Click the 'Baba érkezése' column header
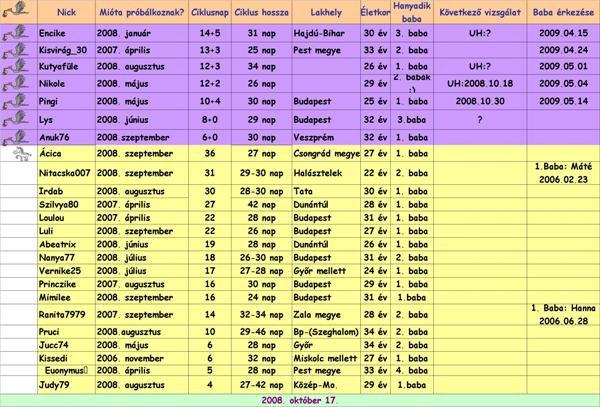 (x=563, y=12)
